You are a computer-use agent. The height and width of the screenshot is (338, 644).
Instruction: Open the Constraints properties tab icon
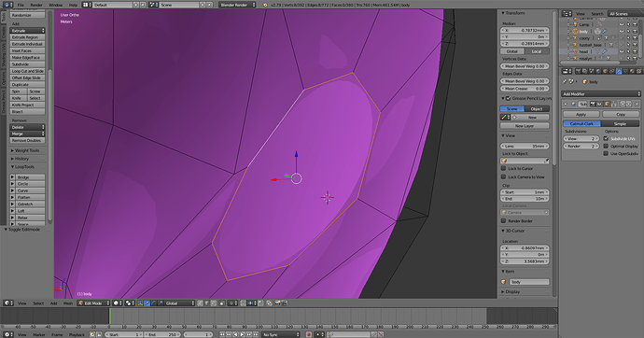coord(612,71)
